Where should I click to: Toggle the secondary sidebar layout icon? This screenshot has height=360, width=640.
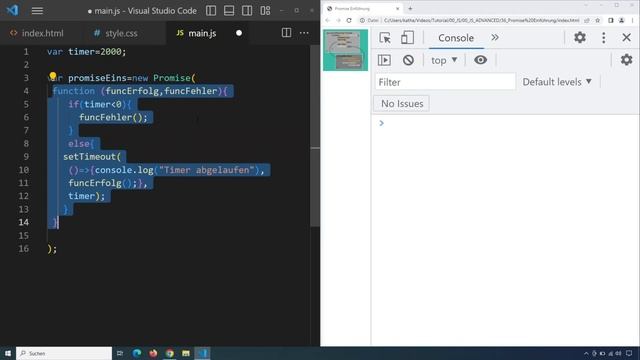click(247, 11)
